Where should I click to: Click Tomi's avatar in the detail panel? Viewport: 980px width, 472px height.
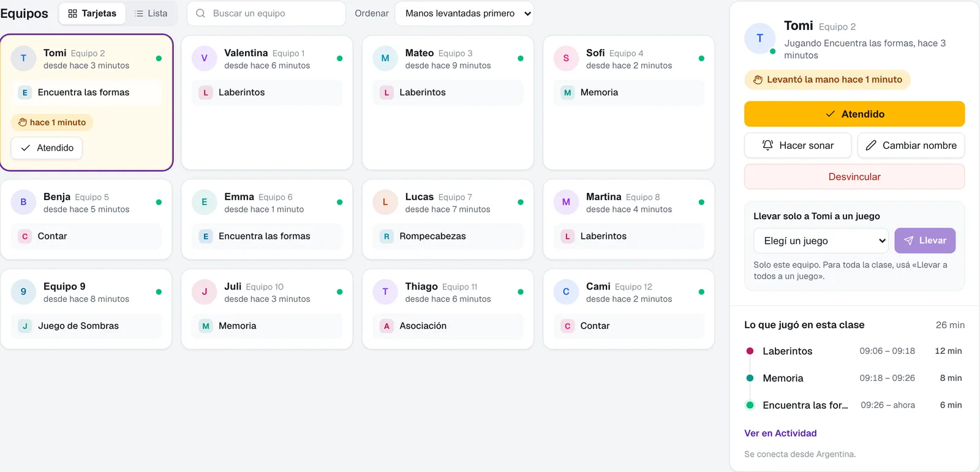[x=759, y=38]
